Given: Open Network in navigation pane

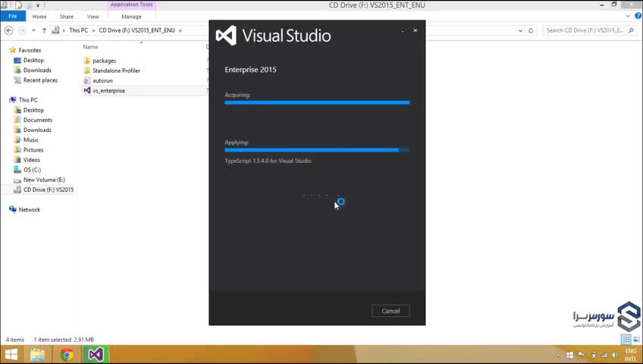Looking at the screenshot, I should point(29,209).
